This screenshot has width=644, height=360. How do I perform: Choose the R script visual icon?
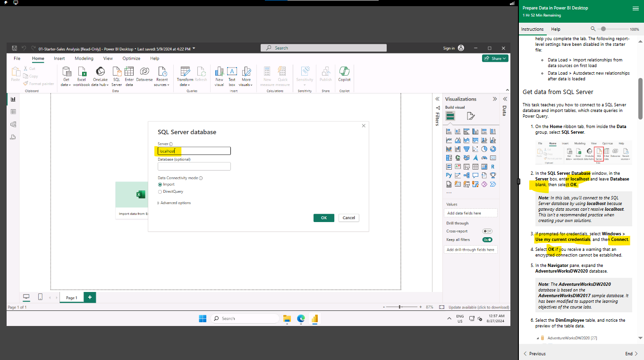pyautogui.click(x=493, y=166)
